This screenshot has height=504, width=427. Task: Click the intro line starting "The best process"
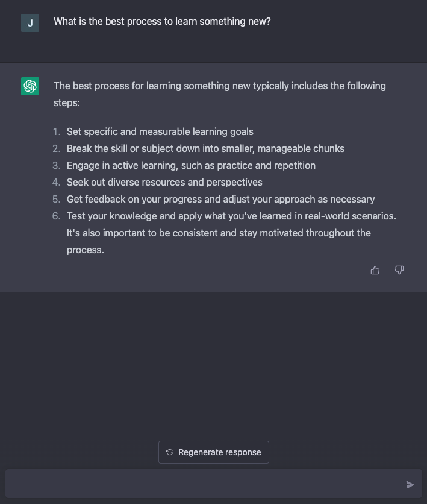coord(219,86)
